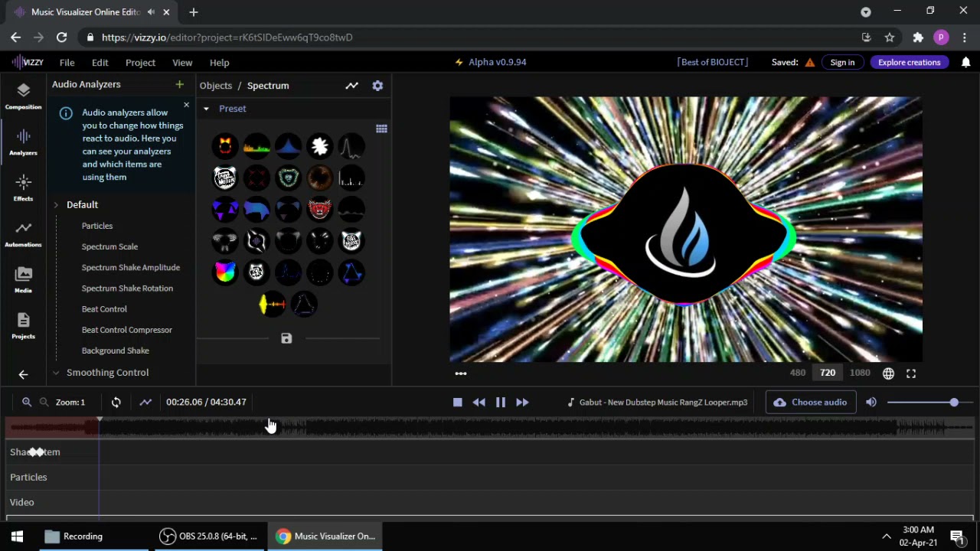Open the Effects sidebar panel
This screenshot has width=980, height=551.
23,187
